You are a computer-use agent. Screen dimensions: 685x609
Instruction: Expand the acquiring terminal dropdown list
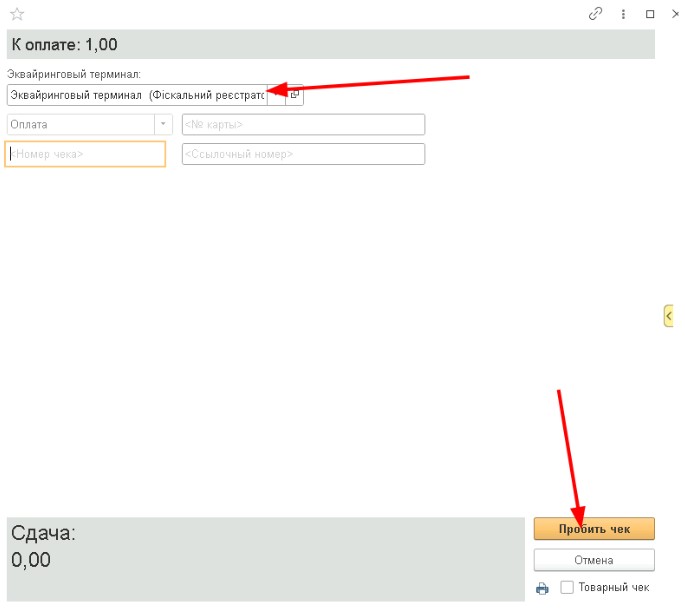pyautogui.click(x=277, y=95)
